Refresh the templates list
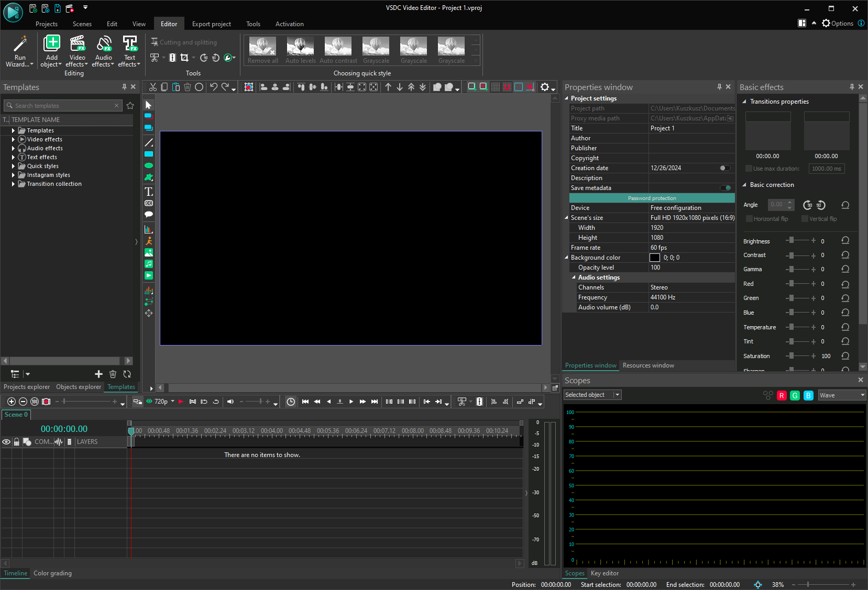Screen dimensions: 868x590 point(127,374)
